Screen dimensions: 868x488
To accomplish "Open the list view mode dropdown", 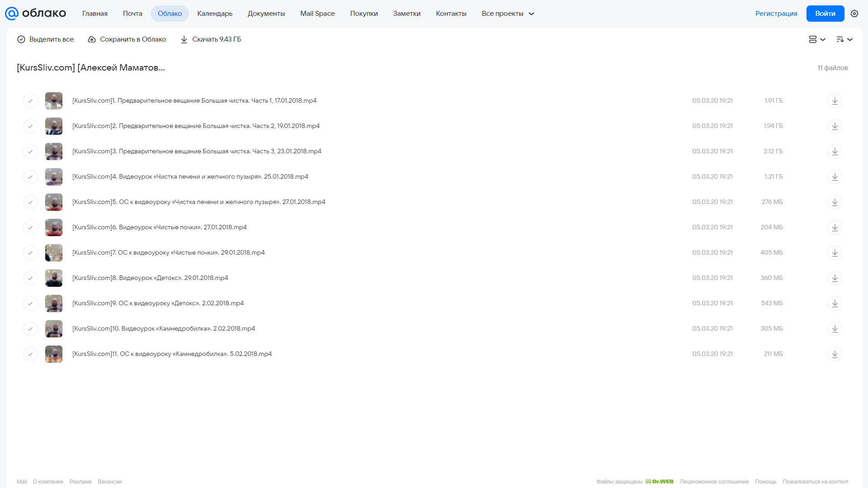I will click(x=817, y=39).
